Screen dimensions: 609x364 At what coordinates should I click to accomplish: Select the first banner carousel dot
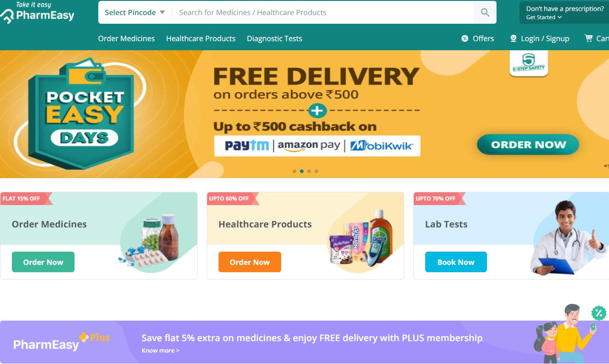[x=294, y=171]
